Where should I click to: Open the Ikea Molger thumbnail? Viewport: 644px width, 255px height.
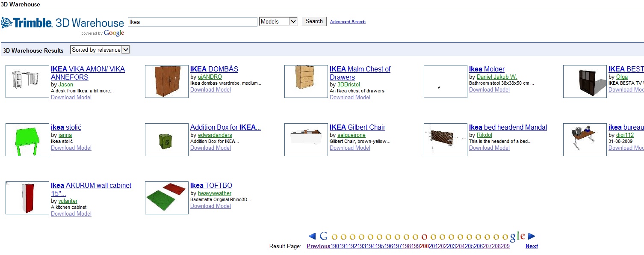coord(446,81)
